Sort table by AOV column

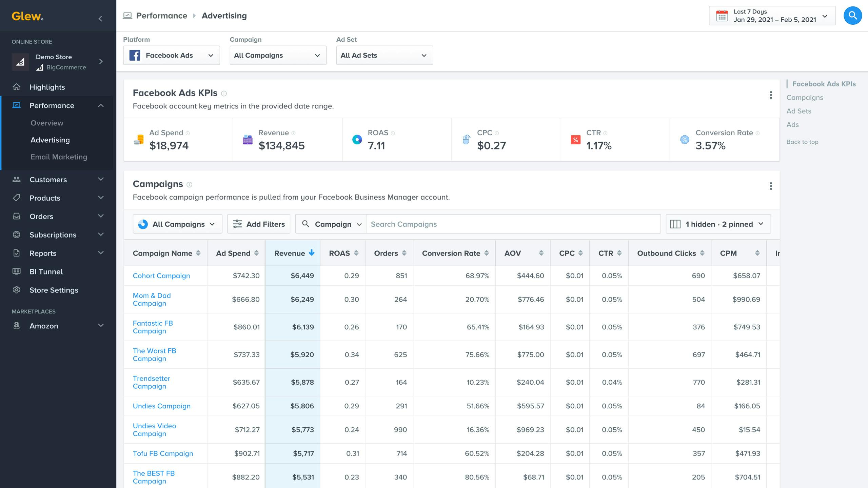(541, 253)
